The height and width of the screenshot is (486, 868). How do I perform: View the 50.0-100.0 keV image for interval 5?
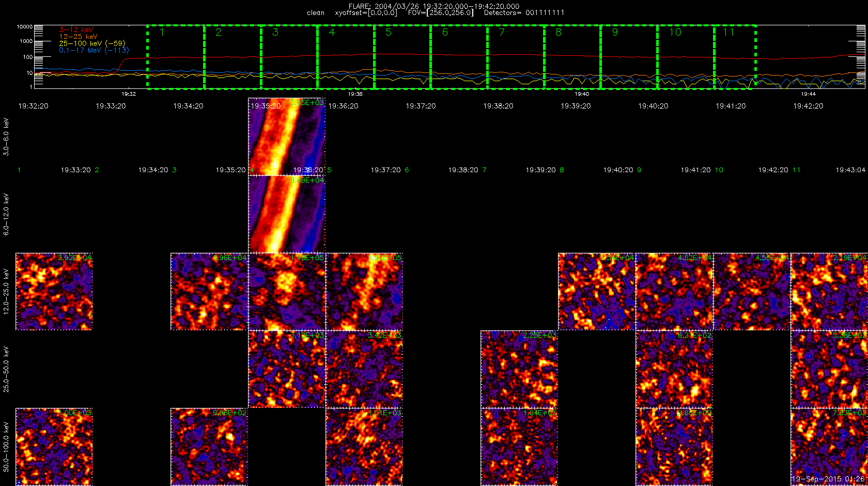(x=364, y=447)
